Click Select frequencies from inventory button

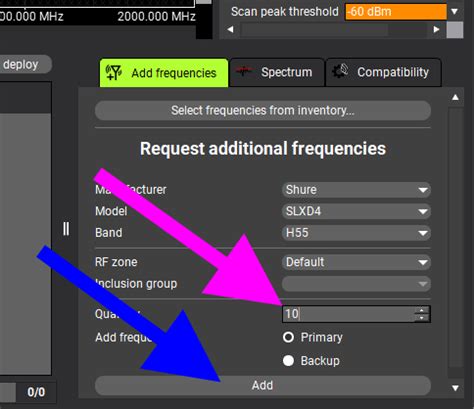point(263,110)
